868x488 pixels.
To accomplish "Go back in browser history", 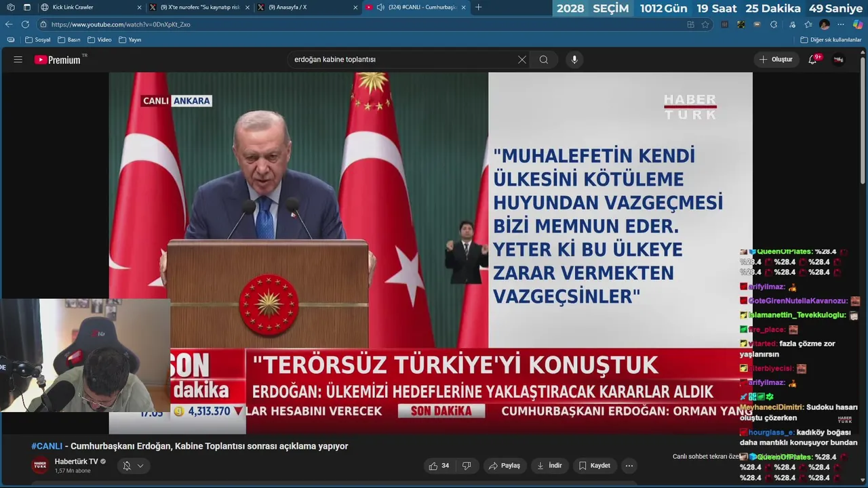I will (x=9, y=24).
